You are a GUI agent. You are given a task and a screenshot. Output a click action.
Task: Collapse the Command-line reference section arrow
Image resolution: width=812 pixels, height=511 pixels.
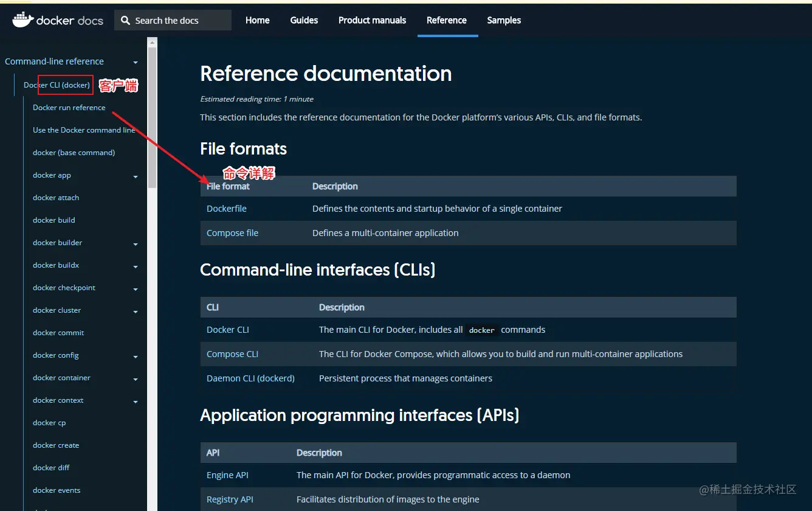(x=136, y=63)
